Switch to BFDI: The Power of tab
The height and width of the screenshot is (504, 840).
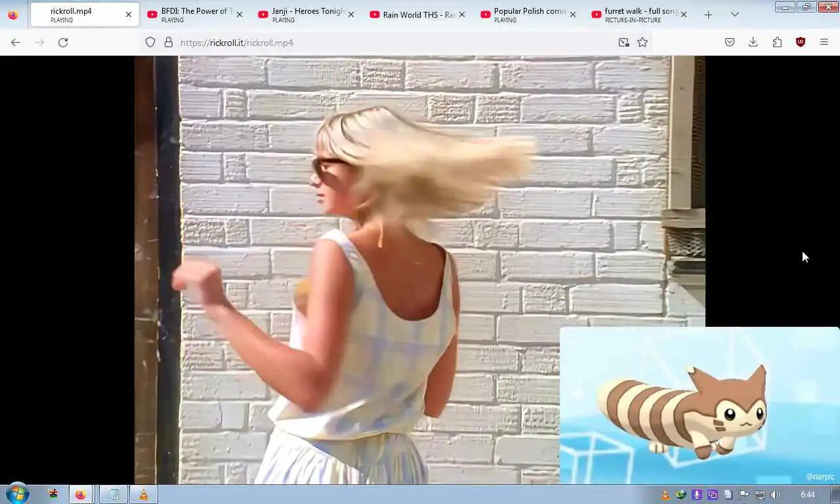coord(196,14)
